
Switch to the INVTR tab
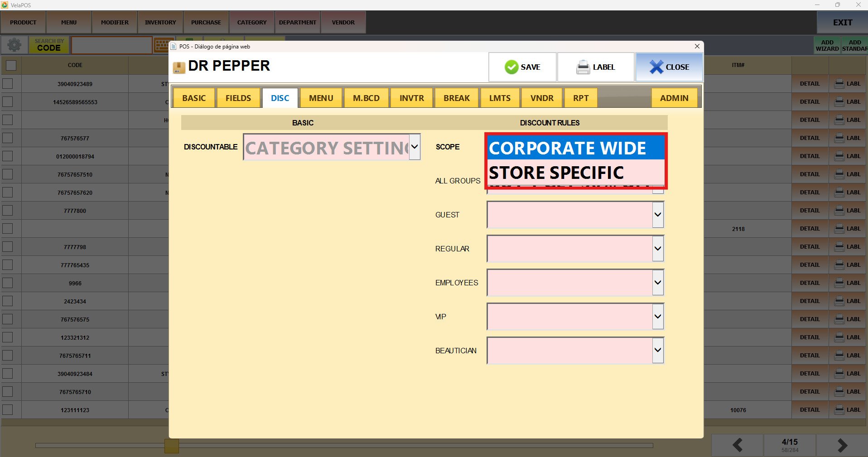pyautogui.click(x=411, y=98)
